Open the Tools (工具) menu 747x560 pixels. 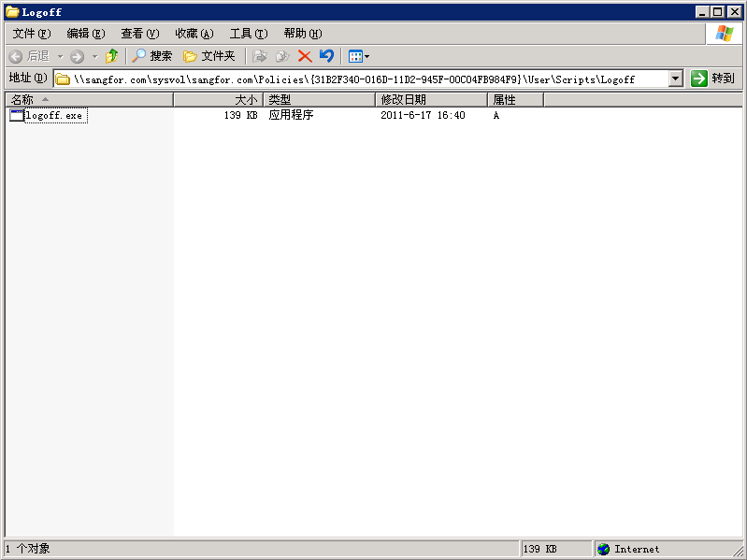click(x=248, y=34)
